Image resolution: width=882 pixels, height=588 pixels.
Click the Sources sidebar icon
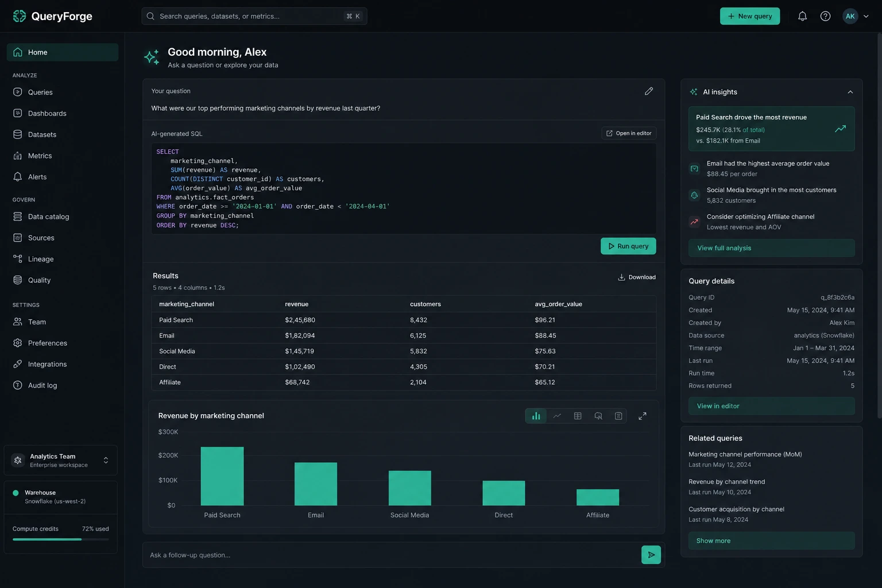(18, 238)
